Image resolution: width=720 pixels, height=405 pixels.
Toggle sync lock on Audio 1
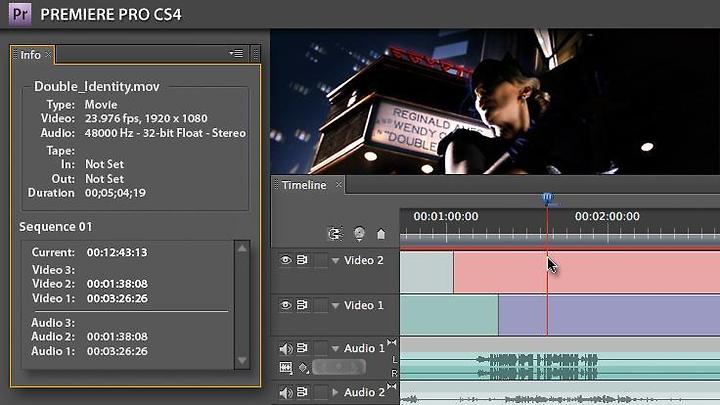302,348
